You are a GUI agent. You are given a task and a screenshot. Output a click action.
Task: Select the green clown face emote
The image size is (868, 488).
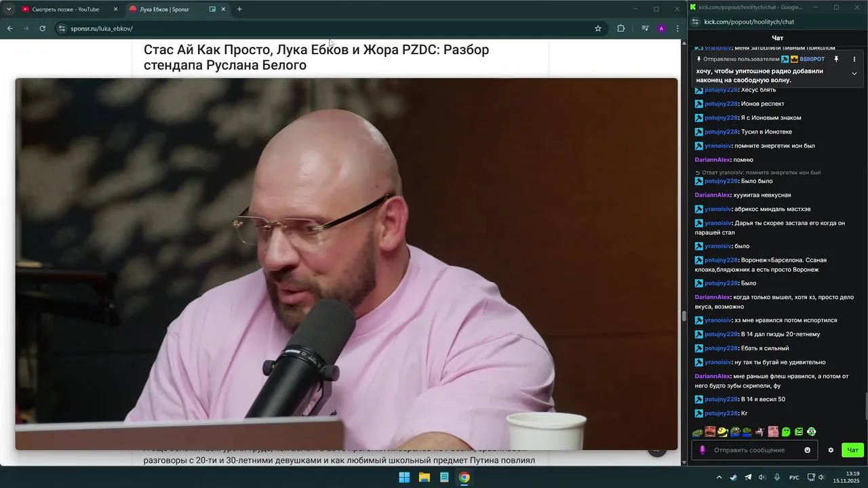coord(811,432)
